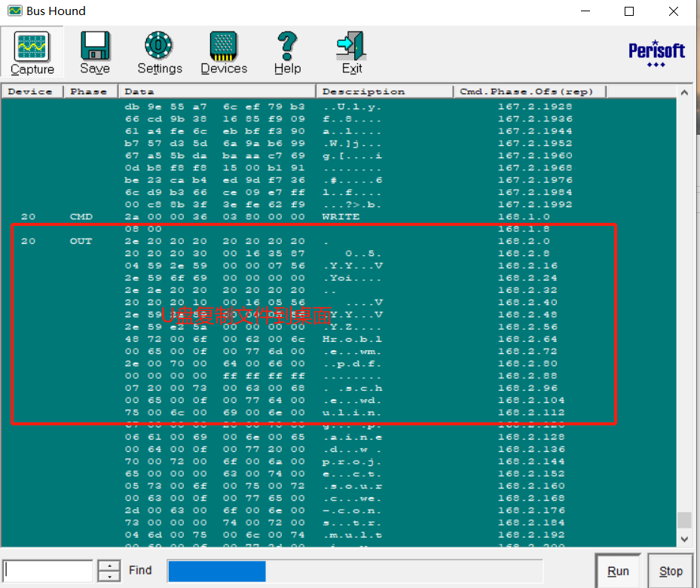Click description ..p.d.f.
Screen dimensions: 700x588
[x=352, y=364]
